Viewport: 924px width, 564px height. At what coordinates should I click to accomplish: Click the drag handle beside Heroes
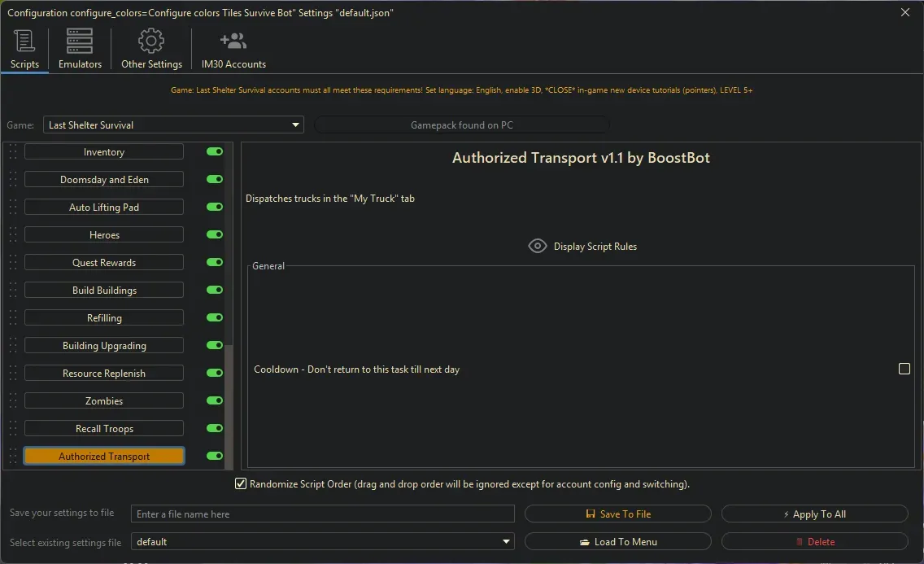coord(13,235)
